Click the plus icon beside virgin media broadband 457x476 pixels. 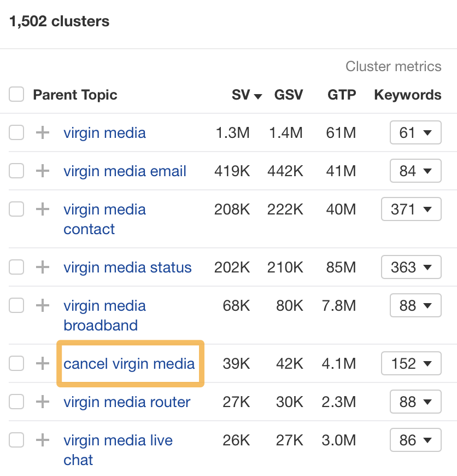pyautogui.click(x=42, y=305)
